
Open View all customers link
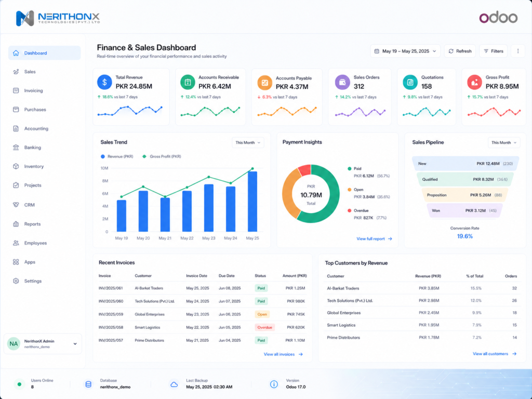[x=495, y=353]
